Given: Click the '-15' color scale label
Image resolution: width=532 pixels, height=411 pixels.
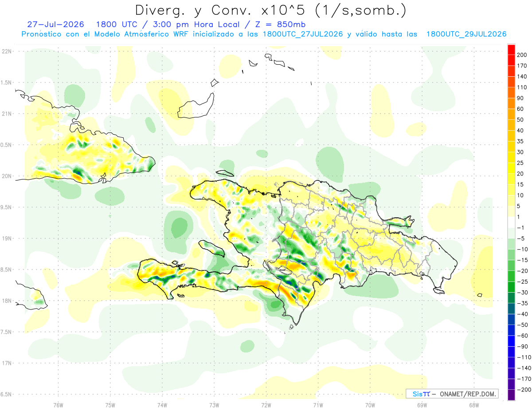Looking at the screenshot, I should tap(522, 260).
